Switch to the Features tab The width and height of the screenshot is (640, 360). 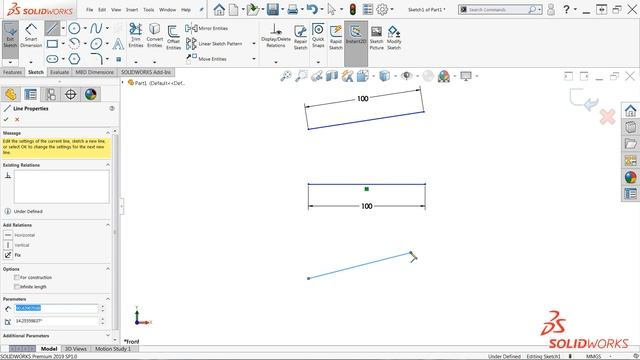click(x=12, y=72)
